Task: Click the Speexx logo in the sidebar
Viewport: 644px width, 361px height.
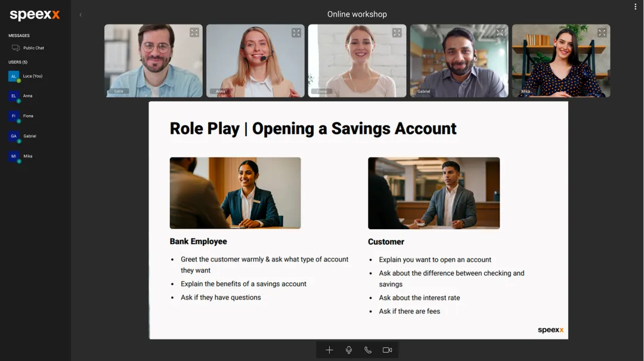Action: (x=35, y=15)
